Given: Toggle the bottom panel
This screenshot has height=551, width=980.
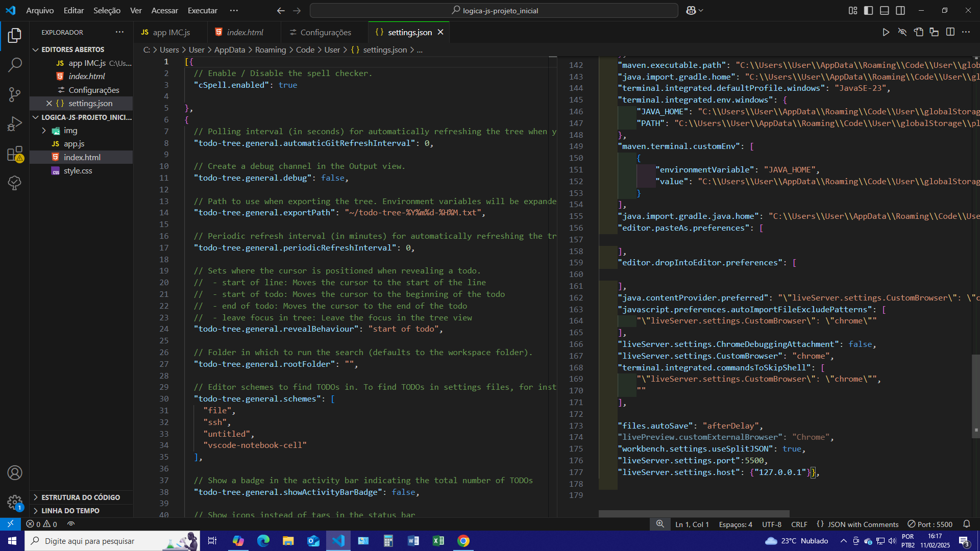Looking at the screenshot, I should tap(885, 10).
